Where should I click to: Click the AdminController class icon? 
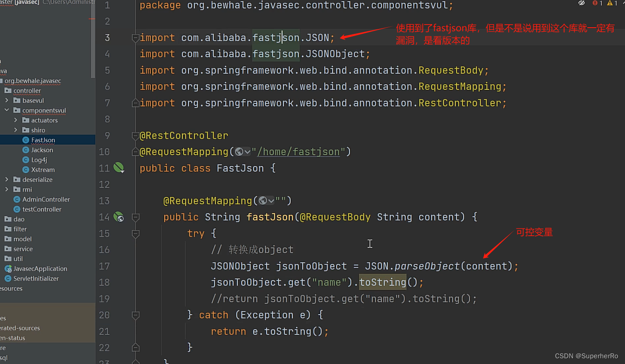pyautogui.click(x=17, y=199)
